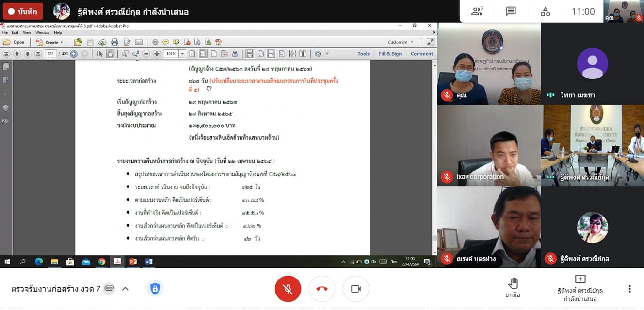Viewport: 644px width, 310px height.
Task: Open the meeting chat panel
Action: tap(511, 11)
